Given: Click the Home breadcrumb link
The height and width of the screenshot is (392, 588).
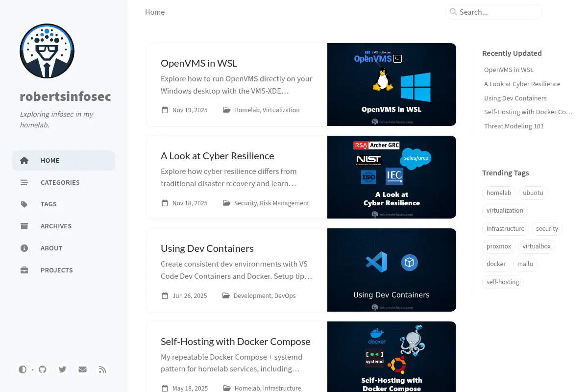Looking at the screenshot, I should click(x=155, y=12).
